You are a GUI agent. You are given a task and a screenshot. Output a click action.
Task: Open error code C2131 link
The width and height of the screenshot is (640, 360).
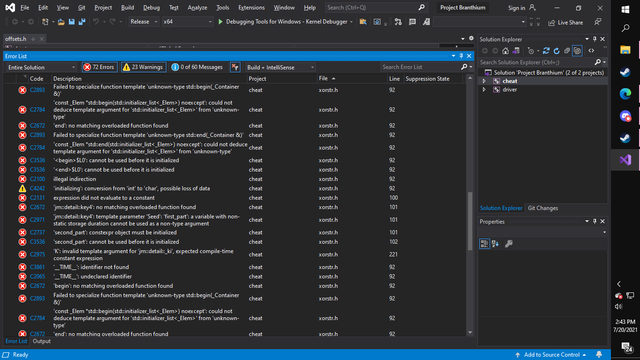[x=37, y=198]
